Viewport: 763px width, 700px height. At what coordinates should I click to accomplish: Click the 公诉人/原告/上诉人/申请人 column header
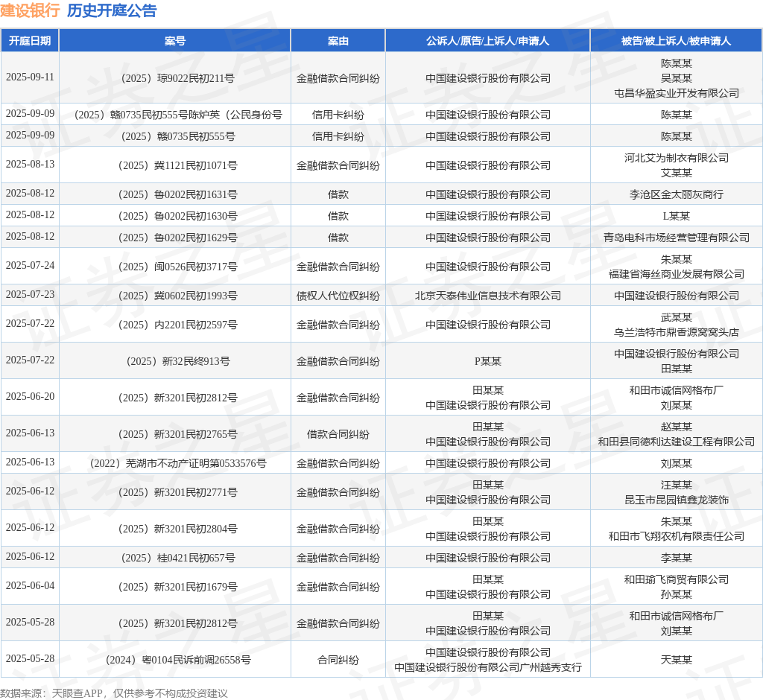point(487,41)
